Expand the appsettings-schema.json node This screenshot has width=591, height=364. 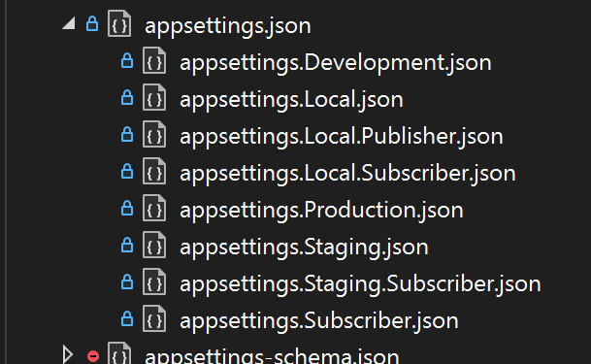(68, 354)
